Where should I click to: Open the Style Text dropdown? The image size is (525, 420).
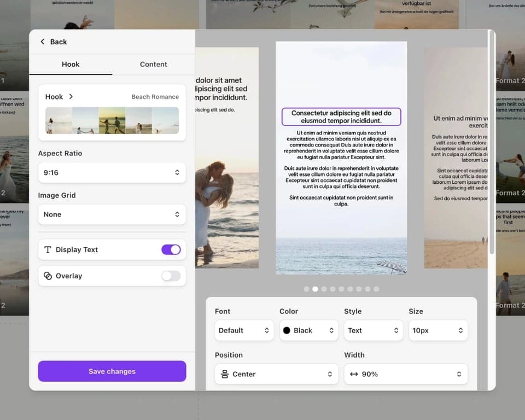374,330
